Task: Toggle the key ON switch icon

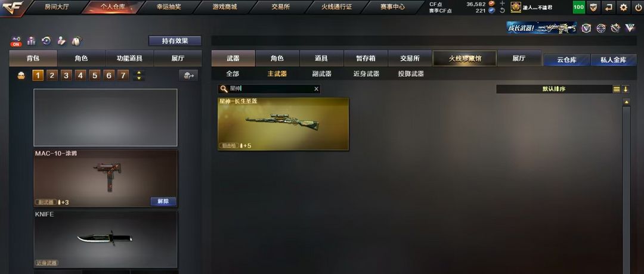Action: 17,41
